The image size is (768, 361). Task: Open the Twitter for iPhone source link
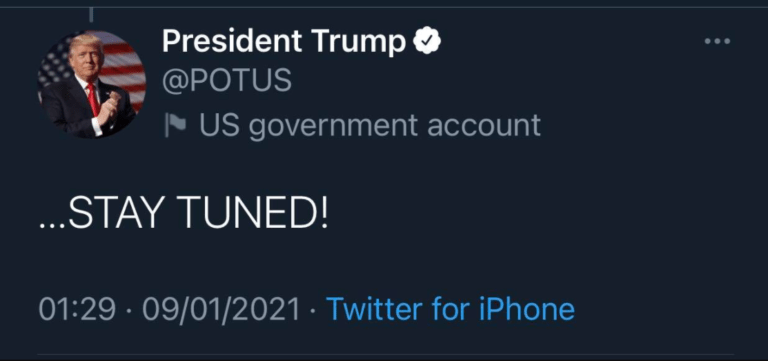pos(450,309)
